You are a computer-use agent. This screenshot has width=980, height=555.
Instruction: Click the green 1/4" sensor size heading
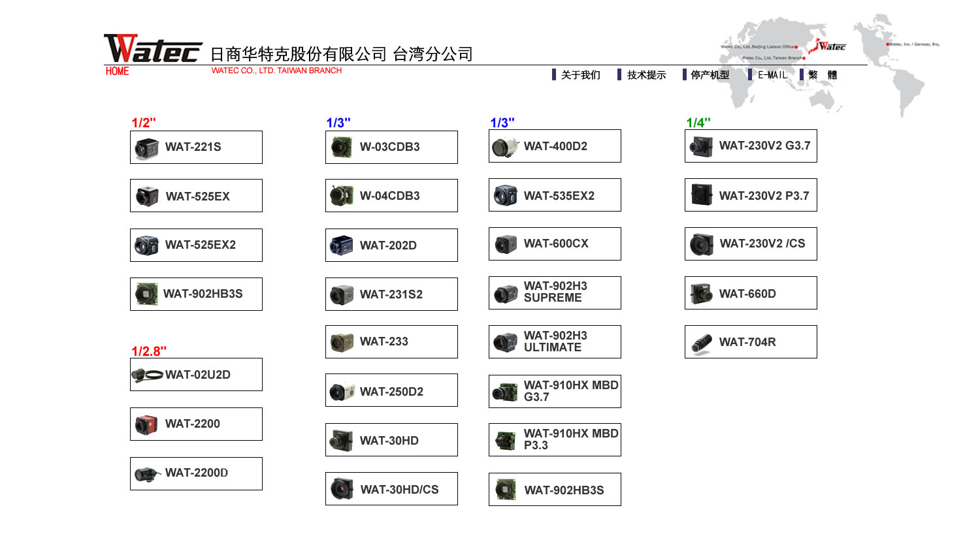point(698,123)
